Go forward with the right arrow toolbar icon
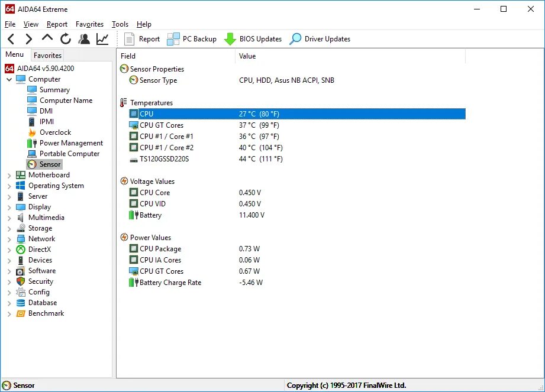Viewport: 545px width, 392px height. pos(29,39)
